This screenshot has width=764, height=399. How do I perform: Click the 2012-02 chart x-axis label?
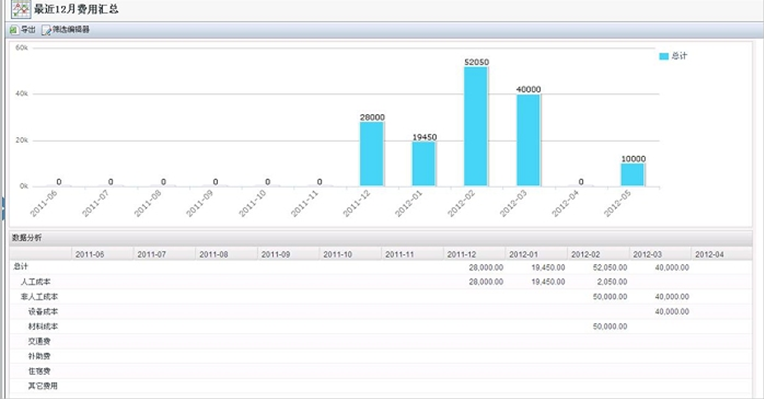click(461, 203)
